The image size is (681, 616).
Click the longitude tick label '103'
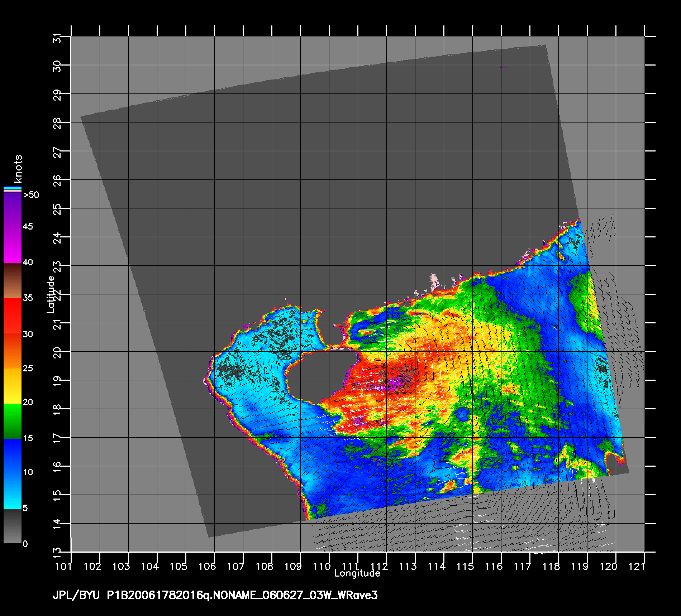(x=121, y=566)
